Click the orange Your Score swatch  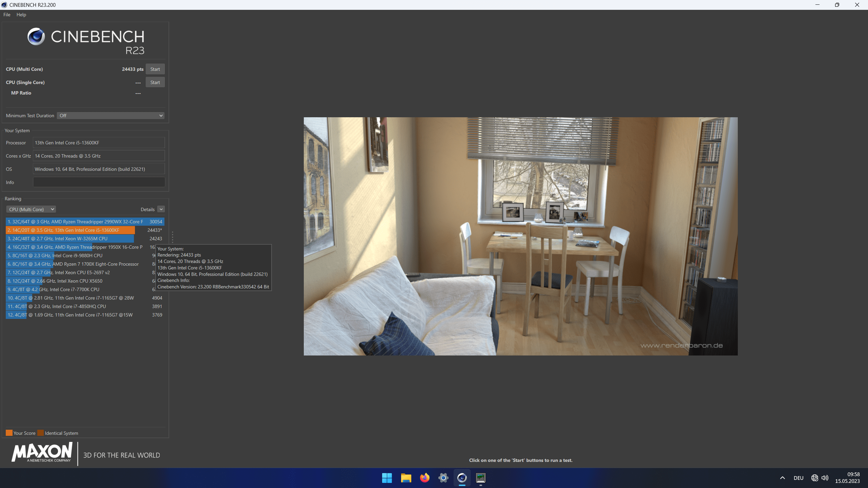click(9, 433)
